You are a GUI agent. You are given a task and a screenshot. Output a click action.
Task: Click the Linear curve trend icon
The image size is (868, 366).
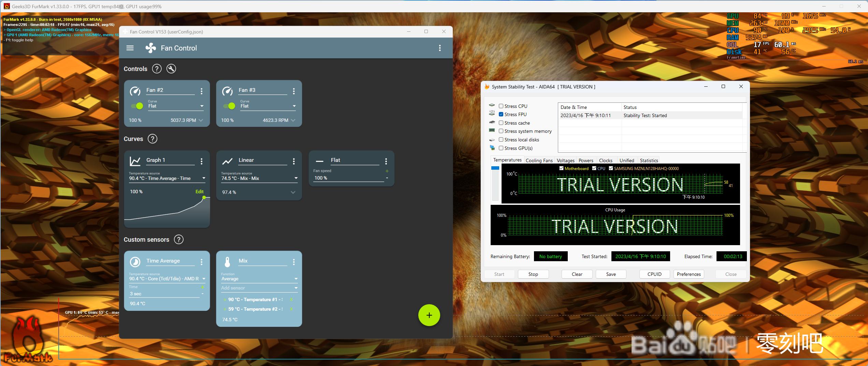pyautogui.click(x=227, y=161)
